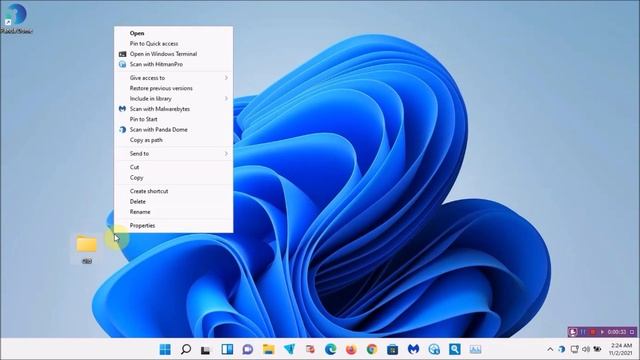Open Microsoft Store from taskbar
640x360 pixels.
(x=393, y=349)
